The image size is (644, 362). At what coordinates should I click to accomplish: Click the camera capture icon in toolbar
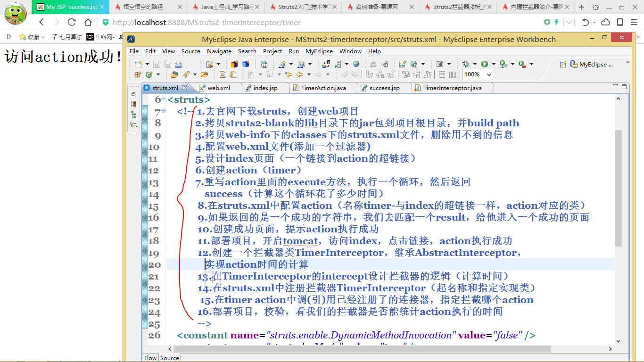tap(440, 64)
